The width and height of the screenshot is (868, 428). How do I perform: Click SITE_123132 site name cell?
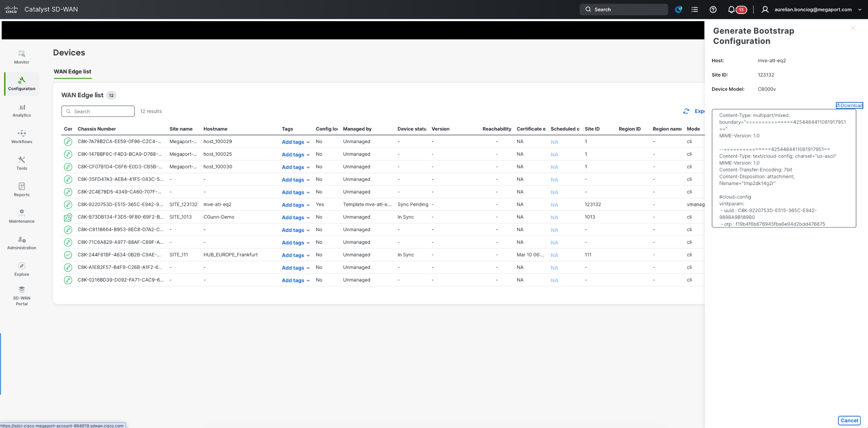pos(184,204)
